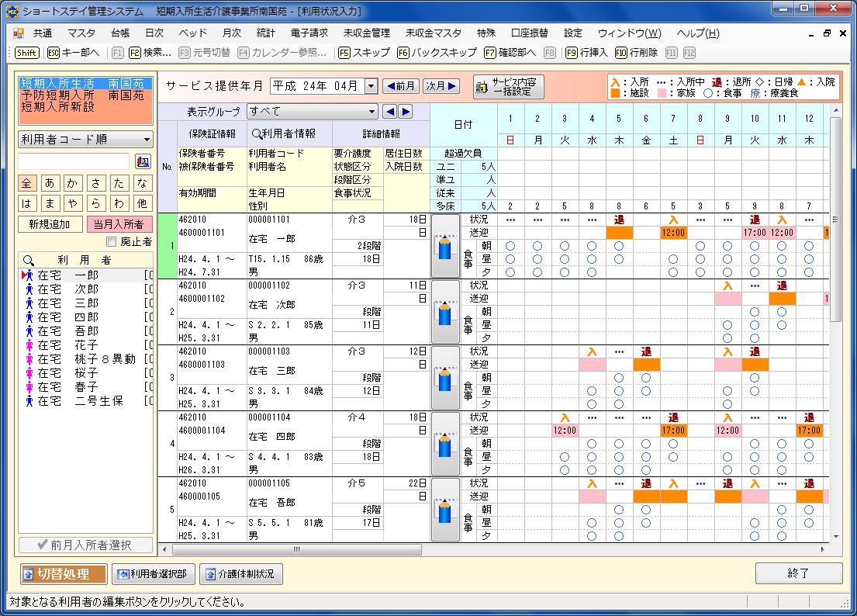The height and width of the screenshot is (616, 857).
Task: Enable the 廃止者 checkbox
Action: pyautogui.click(x=112, y=241)
